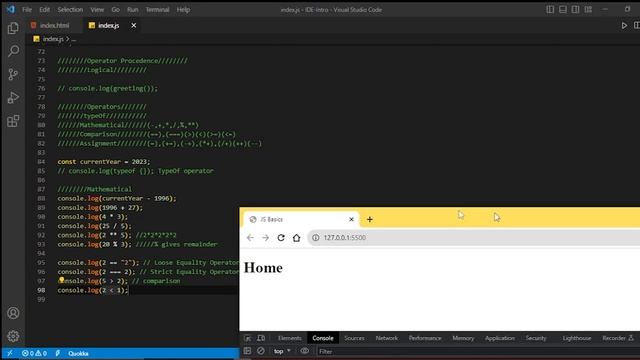Viewport: 640px width, 360px height.
Task: View site information icon in address bar
Action: click(316, 238)
